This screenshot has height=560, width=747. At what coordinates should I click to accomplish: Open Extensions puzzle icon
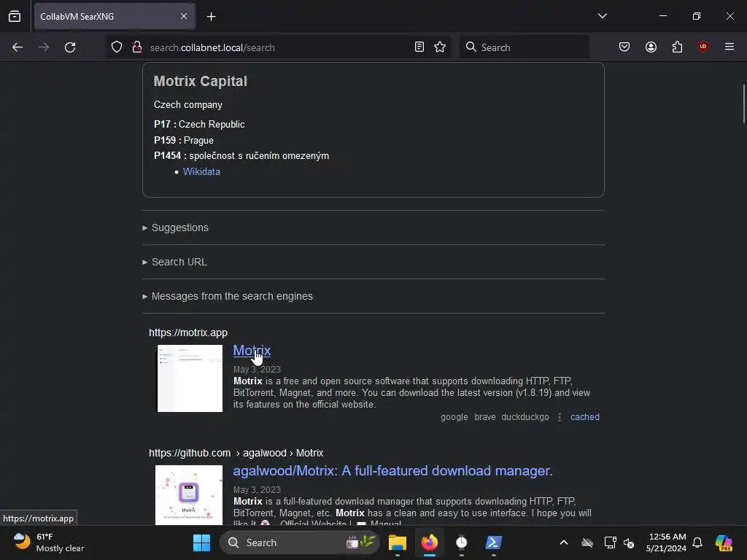pyautogui.click(x=677, y=47)
